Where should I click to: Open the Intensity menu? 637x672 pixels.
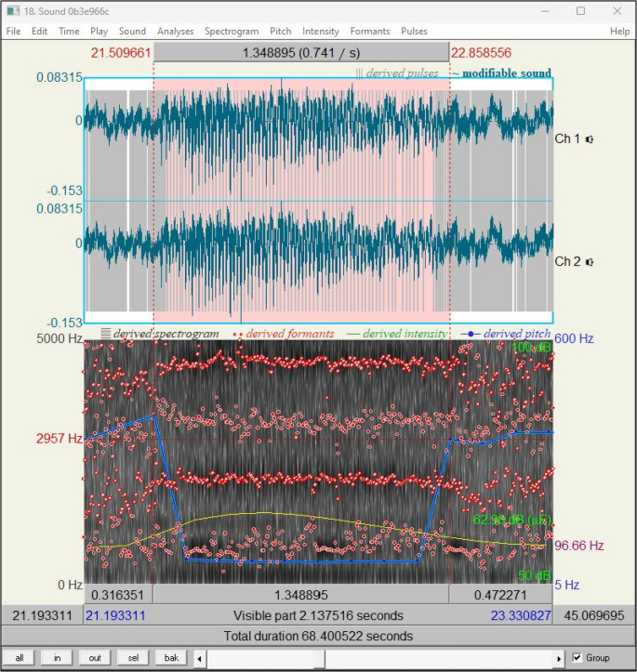(x=321, y=32)
